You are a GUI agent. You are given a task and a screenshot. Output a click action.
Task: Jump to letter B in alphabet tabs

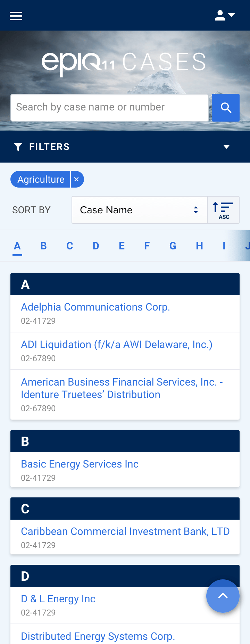pos(43,246)
